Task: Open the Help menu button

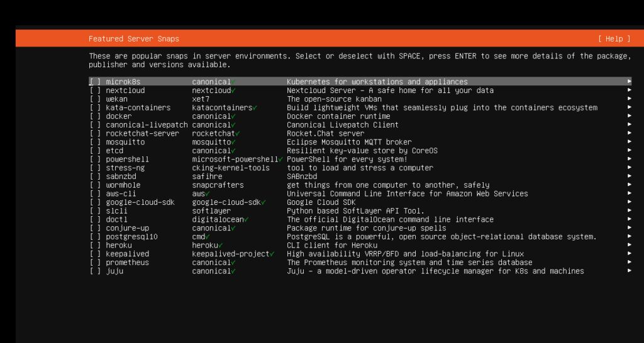Action: coord(614,38)
